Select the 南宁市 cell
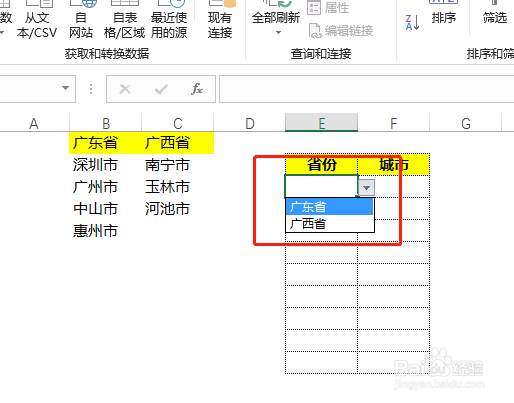 [x=178, y=165]
